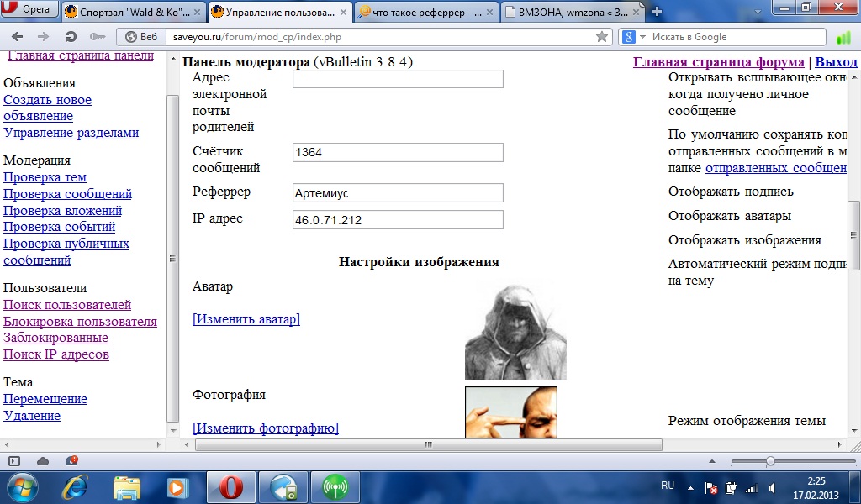
Task: Click the Изменить аватар link
Action: (x=246, y=319)
